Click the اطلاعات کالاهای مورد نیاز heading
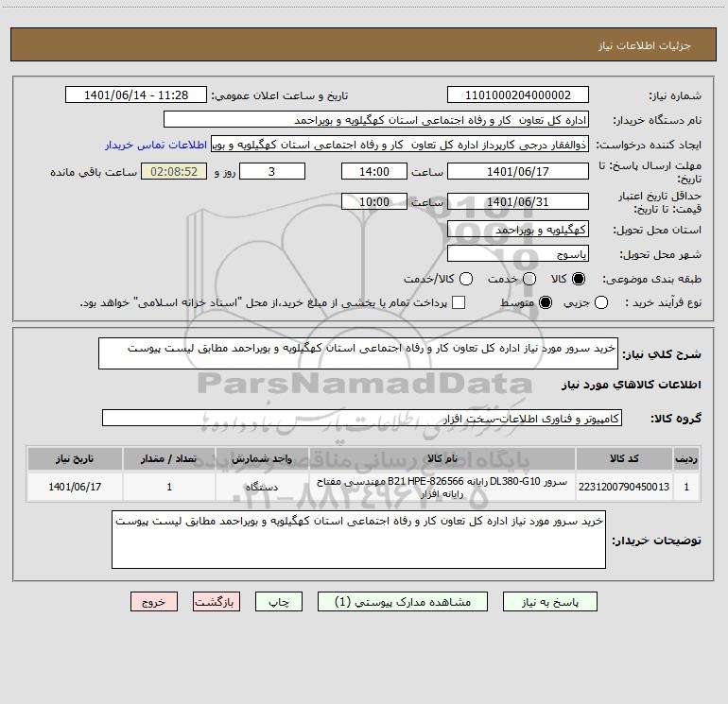The width and height of the screenshot is (728, 704). click(631, 385)
